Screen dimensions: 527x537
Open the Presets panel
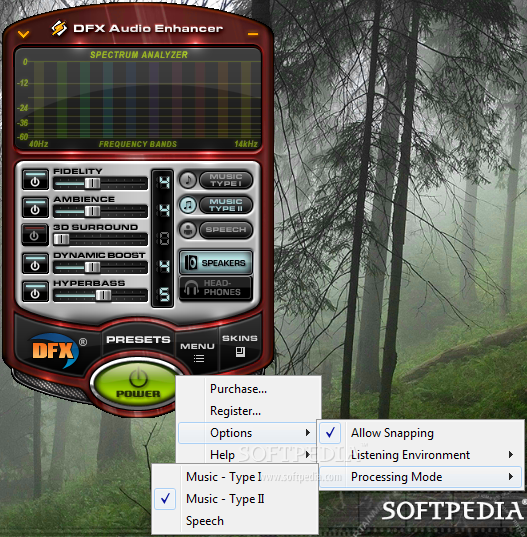coord(138,339)
